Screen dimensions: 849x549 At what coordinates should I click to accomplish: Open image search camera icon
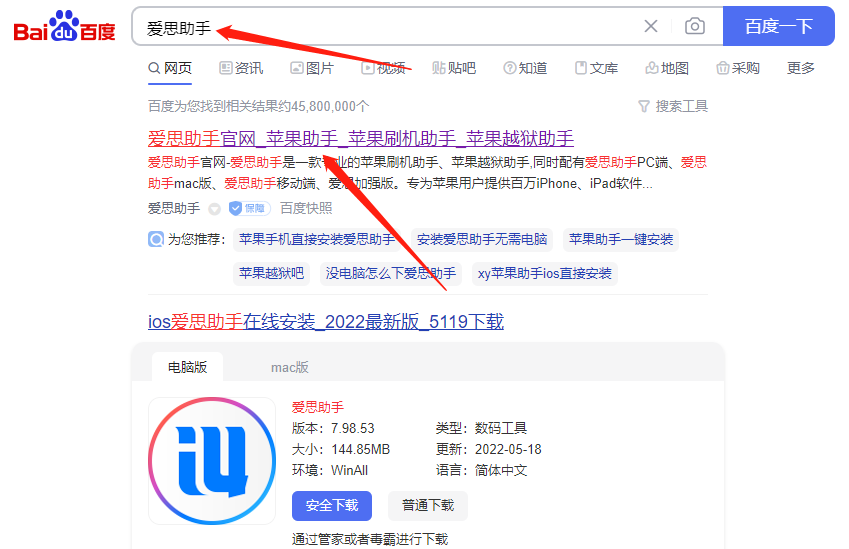coord(695,26)
